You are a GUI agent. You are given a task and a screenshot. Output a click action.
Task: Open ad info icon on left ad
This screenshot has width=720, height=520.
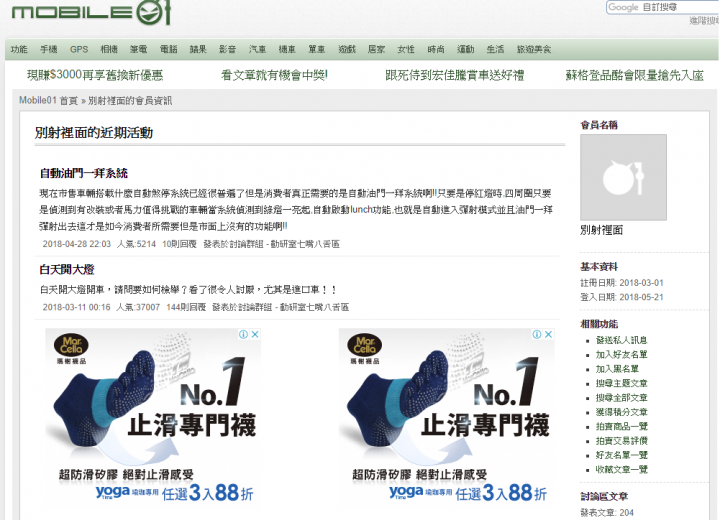[x=244, y=334]
